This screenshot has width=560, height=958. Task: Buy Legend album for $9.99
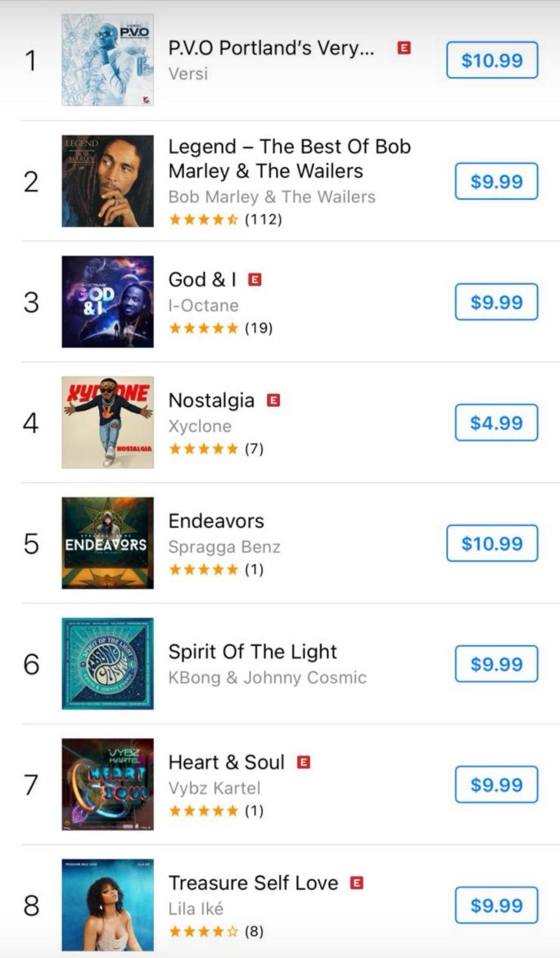pos(496,181)
